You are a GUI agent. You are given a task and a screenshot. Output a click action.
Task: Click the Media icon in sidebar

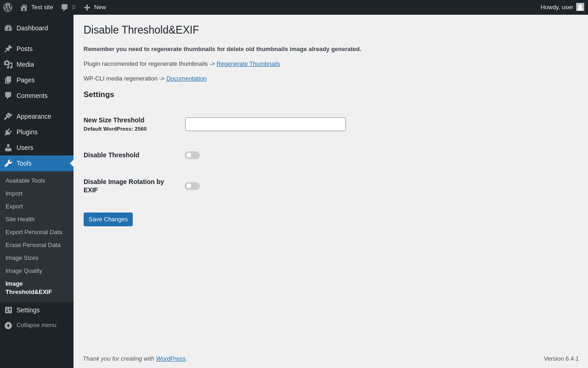tap(8, 64)
